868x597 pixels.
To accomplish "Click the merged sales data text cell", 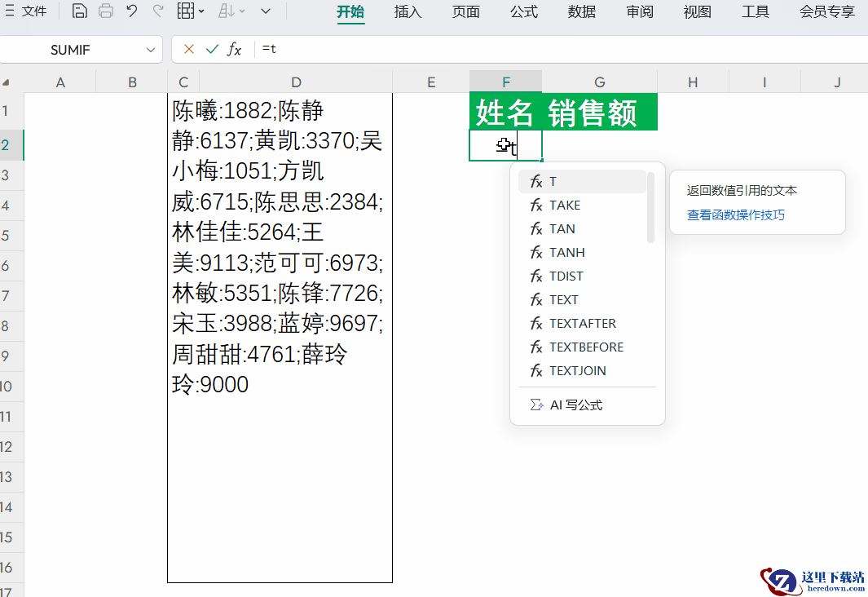I will 280,338.
